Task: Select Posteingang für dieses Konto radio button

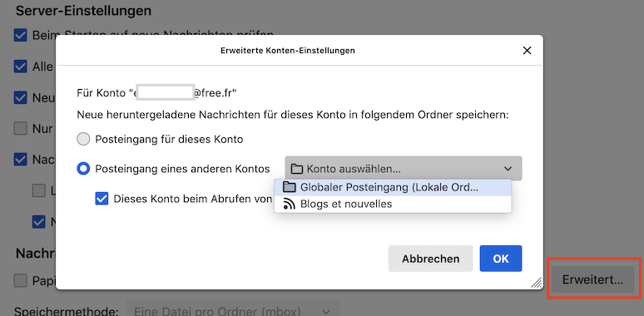Action: [x=83, y=139]
